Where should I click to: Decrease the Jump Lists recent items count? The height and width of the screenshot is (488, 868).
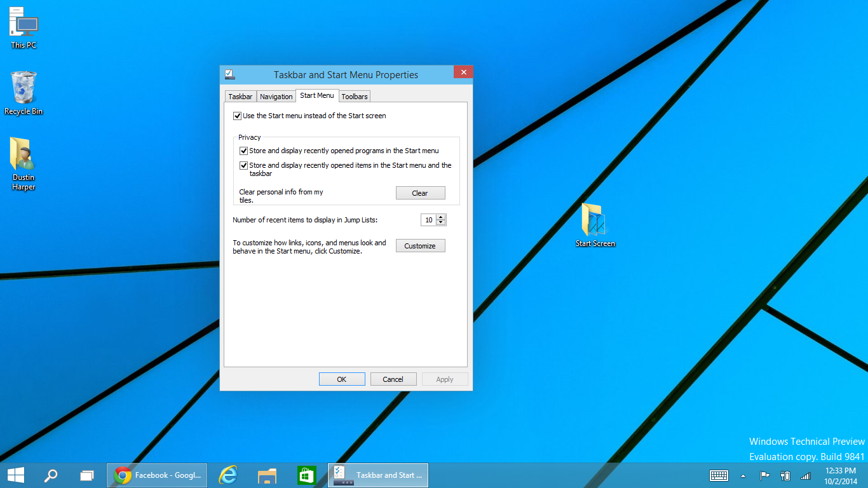tap(442, 222)
